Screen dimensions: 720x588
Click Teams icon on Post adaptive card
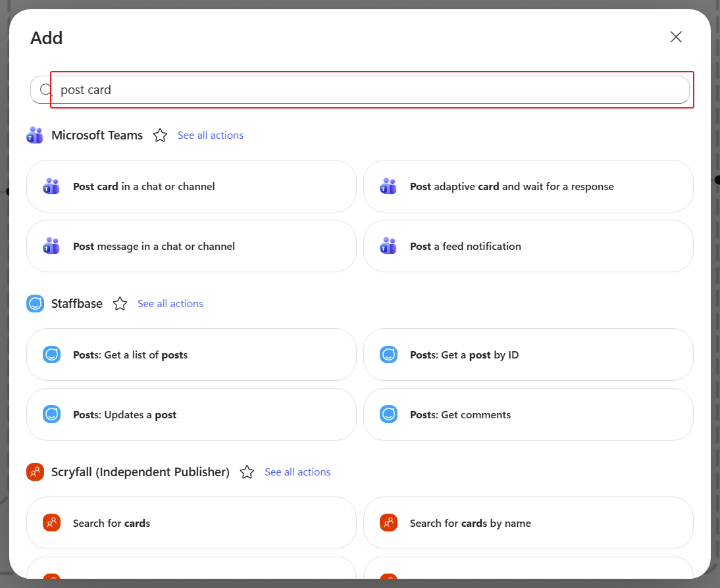pos(388,186)
